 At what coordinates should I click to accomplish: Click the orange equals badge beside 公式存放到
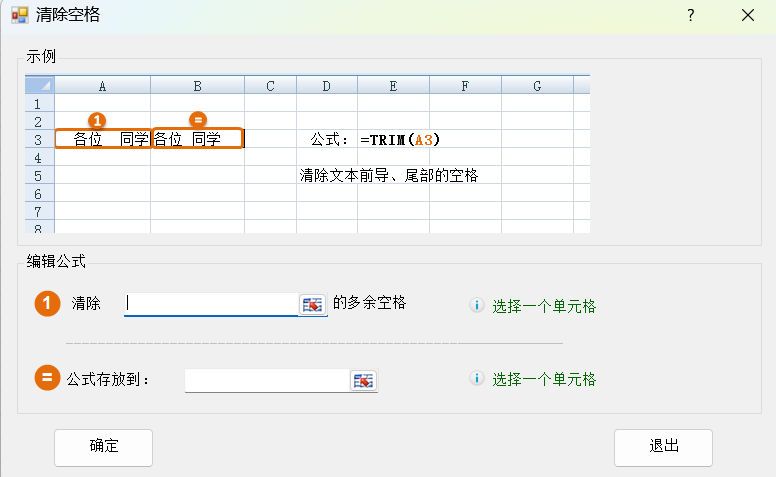[48, 379]
